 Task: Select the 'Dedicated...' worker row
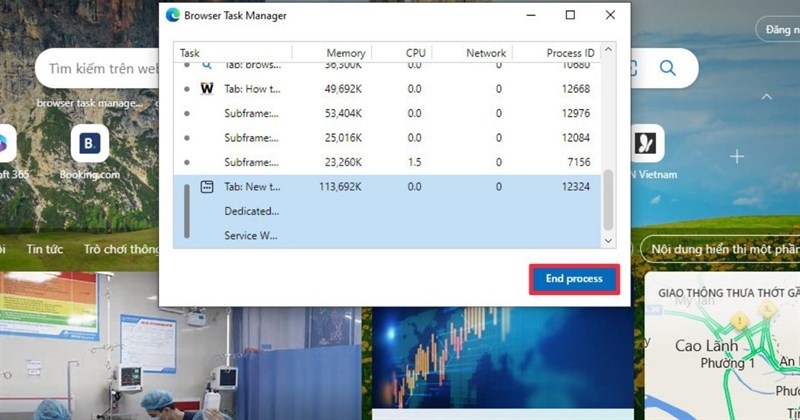click(252, 211)
